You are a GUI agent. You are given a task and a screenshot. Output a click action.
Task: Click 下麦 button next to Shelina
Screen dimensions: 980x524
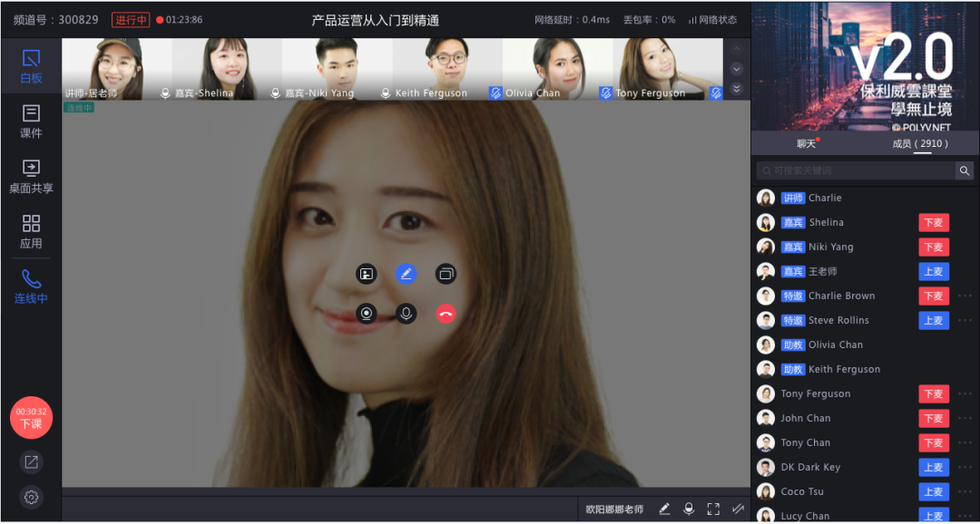(933, 223)
